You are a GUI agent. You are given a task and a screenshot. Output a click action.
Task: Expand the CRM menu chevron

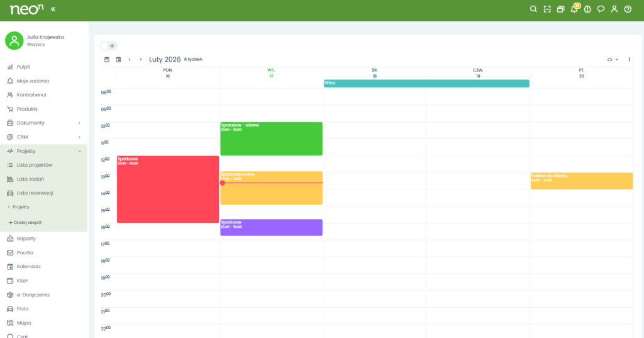click(79, 137)
